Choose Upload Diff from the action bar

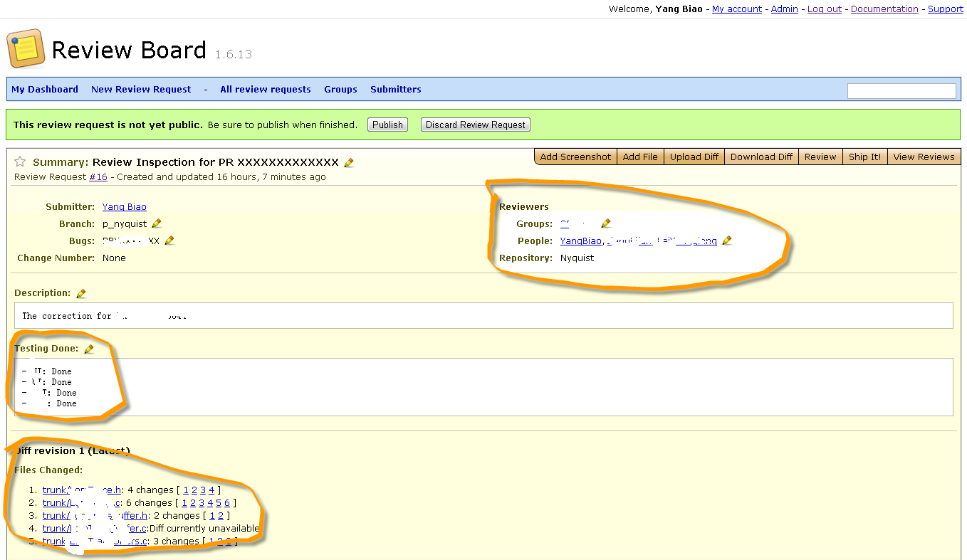694,157
